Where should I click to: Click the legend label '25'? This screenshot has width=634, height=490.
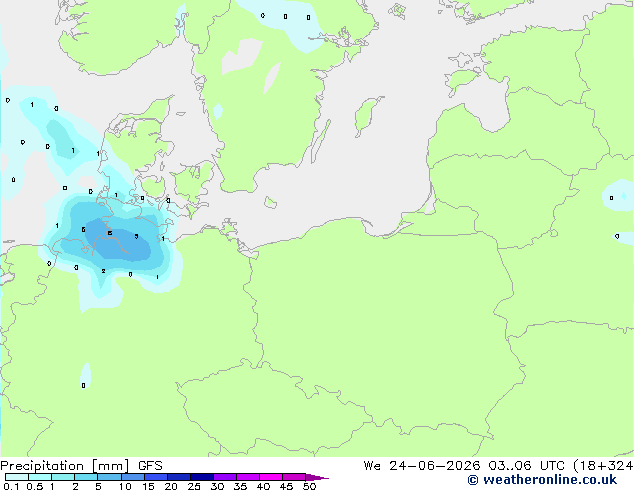194,486
